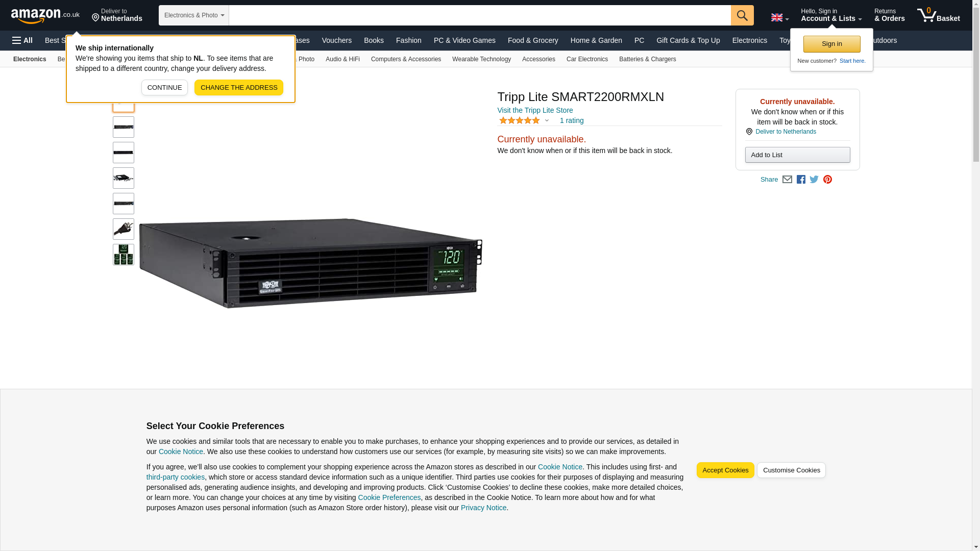Viewport: 980px width, 551px height.
Task: Share the product on Facebook
Action: tap(801, 180)
